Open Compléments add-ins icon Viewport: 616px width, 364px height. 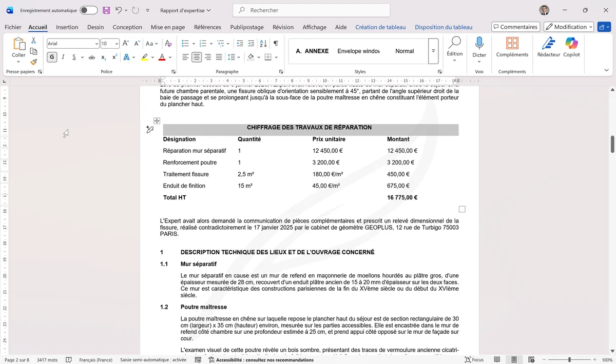512,47
